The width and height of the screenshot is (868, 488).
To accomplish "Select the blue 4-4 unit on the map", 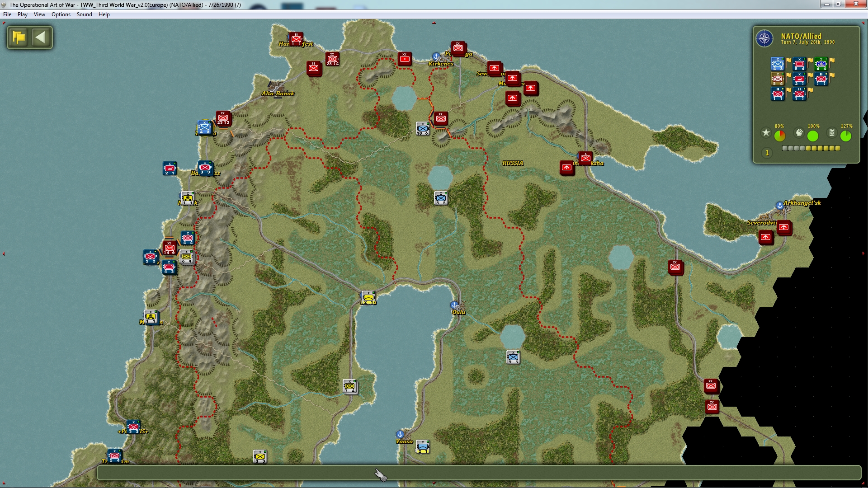I will click(x=188, y=238).
